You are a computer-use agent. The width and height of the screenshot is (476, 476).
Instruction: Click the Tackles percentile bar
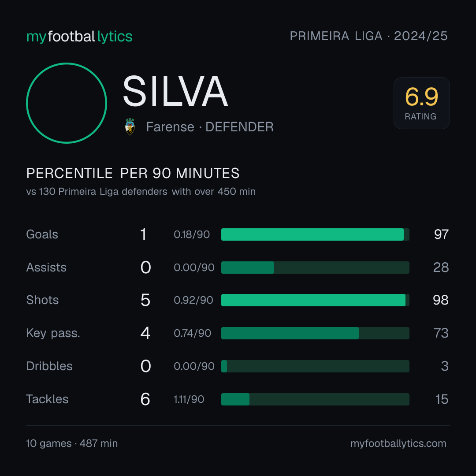tap(315, 399)
